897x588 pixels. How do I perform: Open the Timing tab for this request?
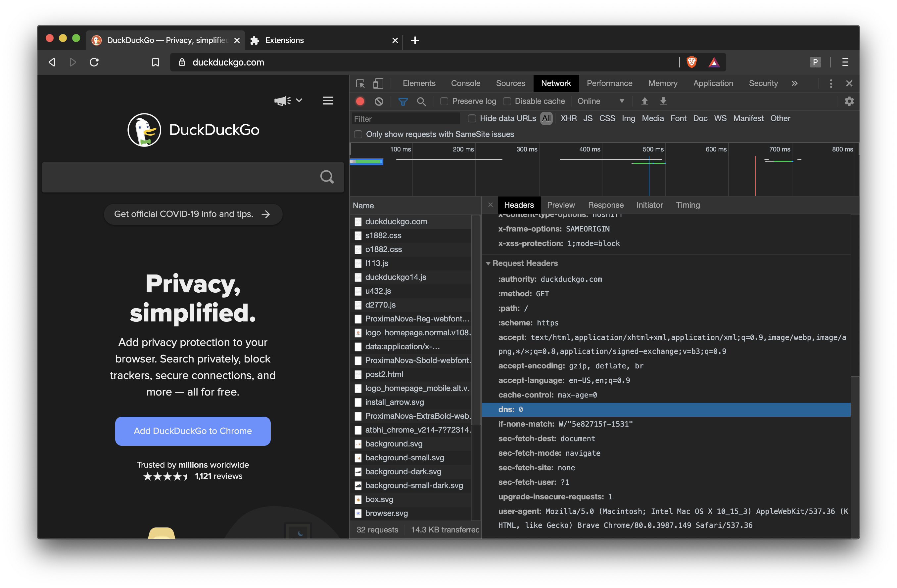pyautogui.click(x=687, y=205)
